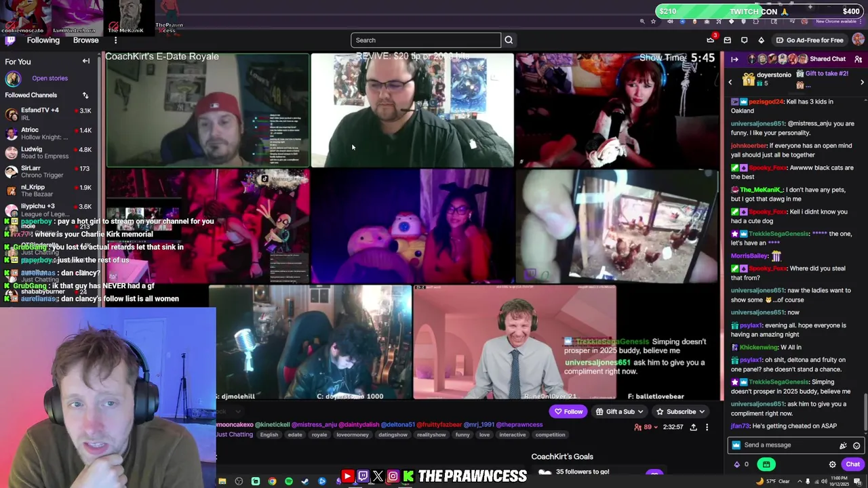Click the English tag
The image size is (868, 488).
tap(269, 434)
